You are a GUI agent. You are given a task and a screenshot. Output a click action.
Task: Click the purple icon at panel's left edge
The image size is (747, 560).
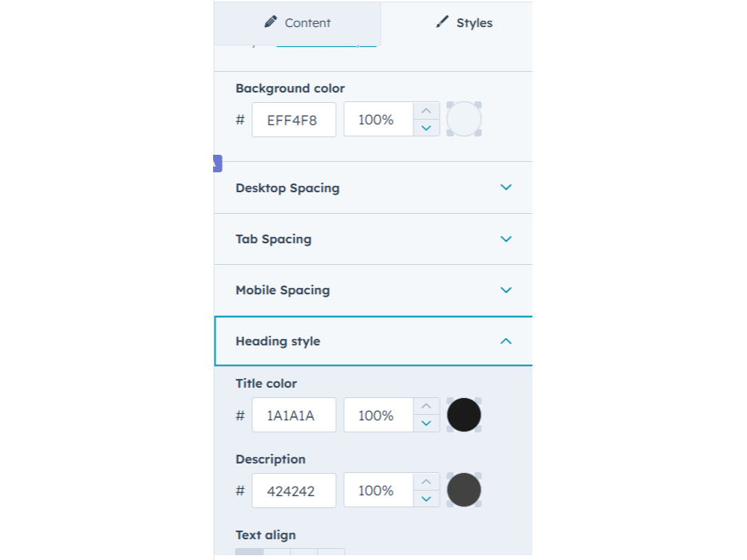(217, 164)
